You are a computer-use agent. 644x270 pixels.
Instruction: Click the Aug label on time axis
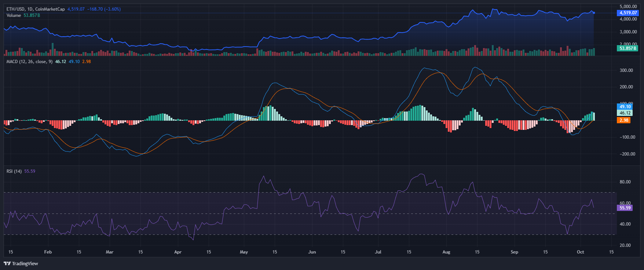[446, 252]
